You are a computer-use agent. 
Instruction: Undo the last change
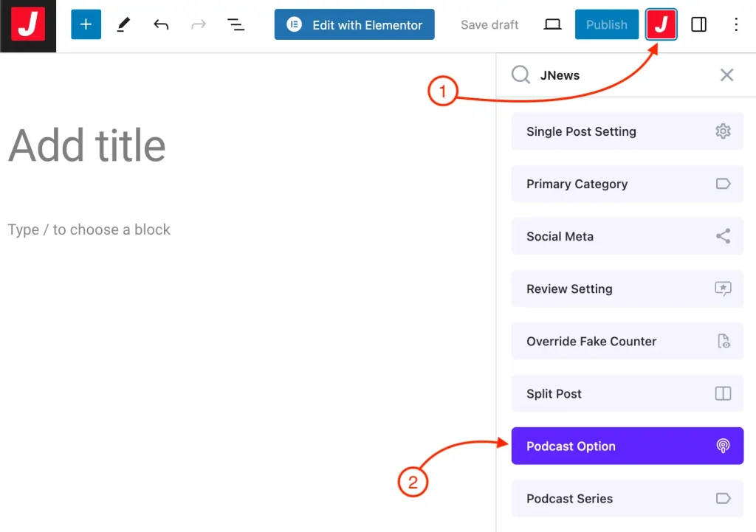(x=161, y=25)
